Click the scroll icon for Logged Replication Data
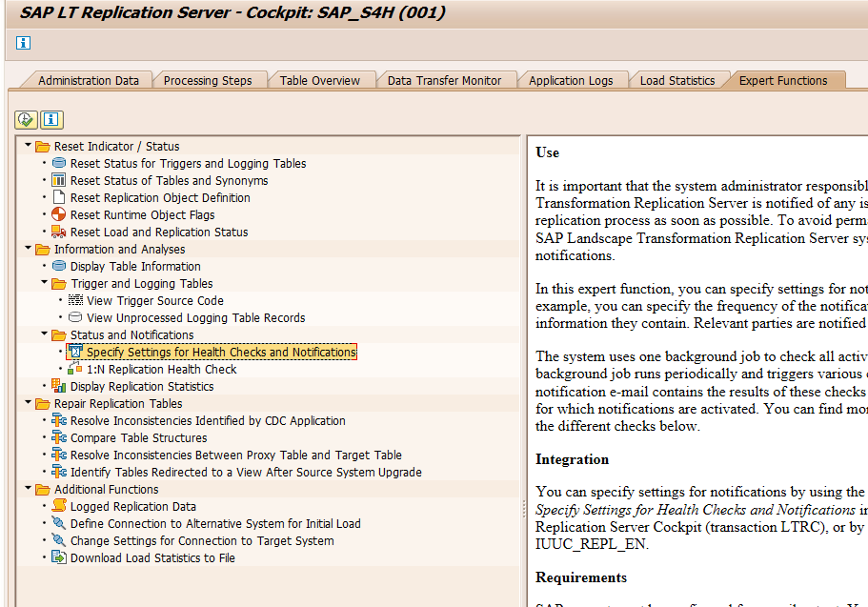 pyautogui.click(x=59, y=506)
